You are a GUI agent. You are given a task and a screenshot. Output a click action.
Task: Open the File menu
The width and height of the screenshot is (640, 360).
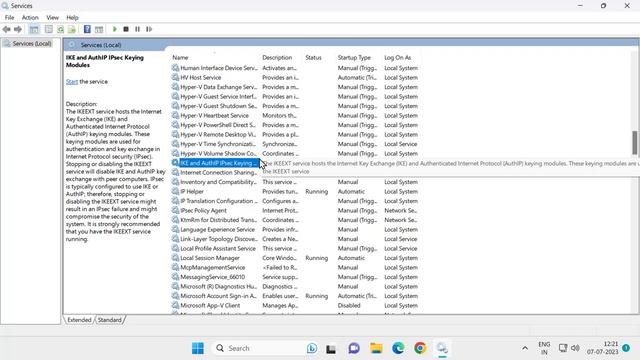coord(9,18)
